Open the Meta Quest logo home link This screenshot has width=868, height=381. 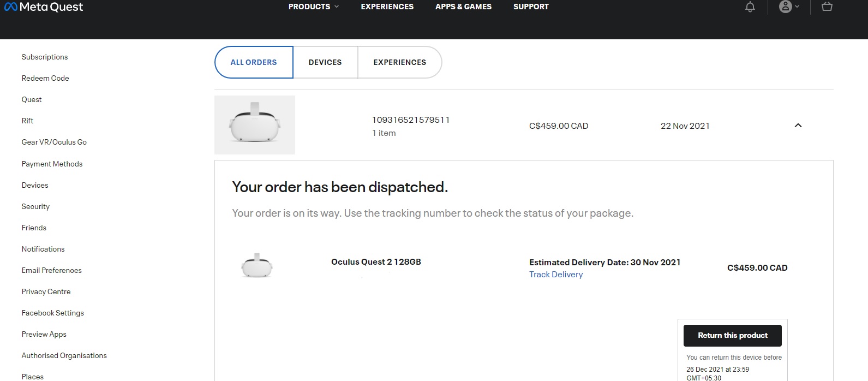[44, 7]
